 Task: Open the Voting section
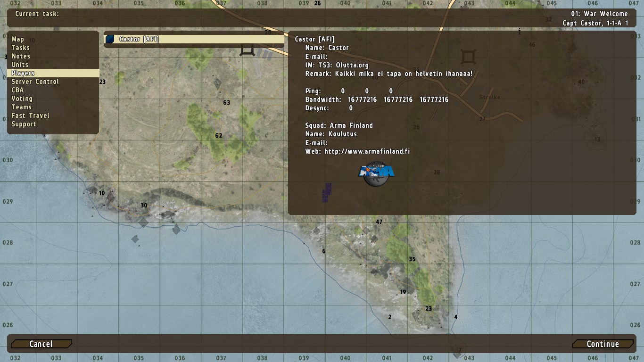(x=22, y=99)
